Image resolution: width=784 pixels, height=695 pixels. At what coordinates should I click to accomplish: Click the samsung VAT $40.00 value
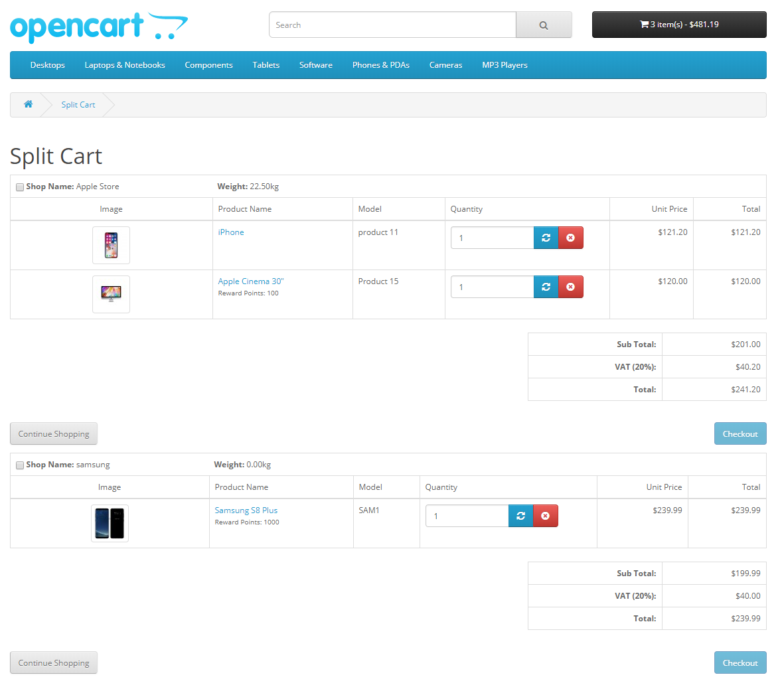pyautogui.click(x=747, y=596)
